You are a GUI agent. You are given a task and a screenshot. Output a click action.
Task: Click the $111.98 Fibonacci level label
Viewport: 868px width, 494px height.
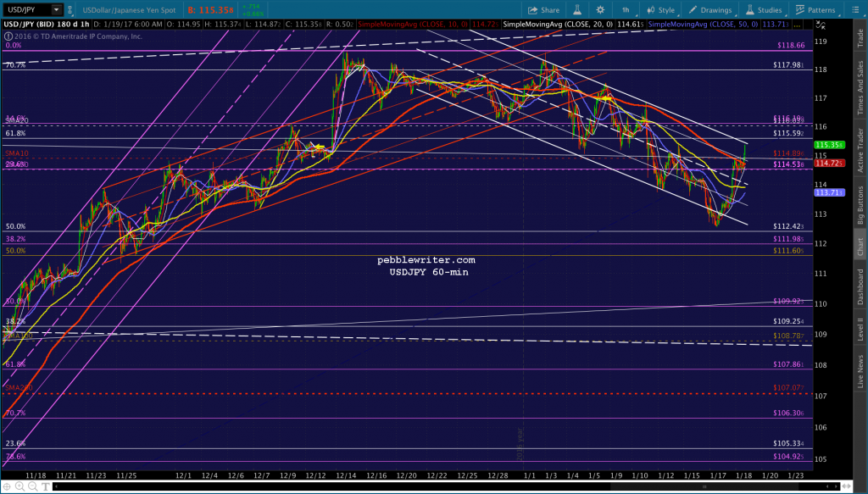(788, 239)
